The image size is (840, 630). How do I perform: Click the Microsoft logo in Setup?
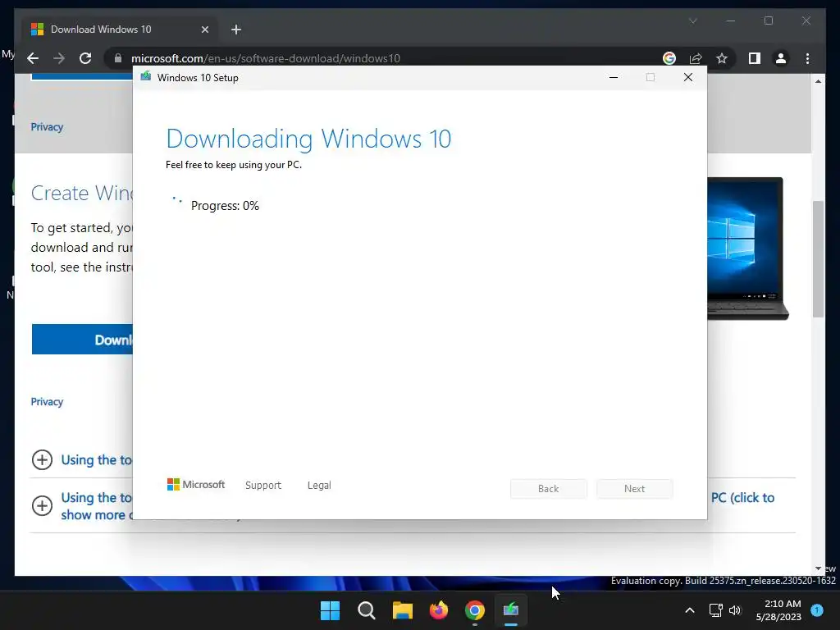point(196,484)
